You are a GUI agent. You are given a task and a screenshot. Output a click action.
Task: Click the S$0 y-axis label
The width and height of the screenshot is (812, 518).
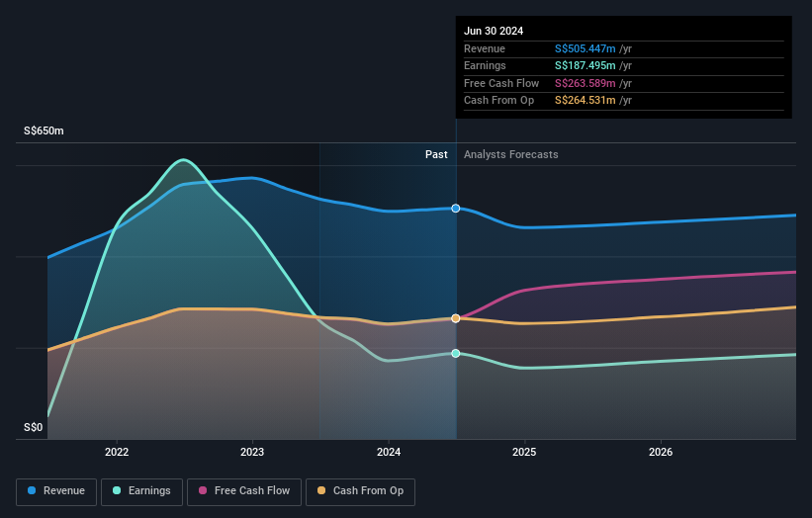pos(34,427)
